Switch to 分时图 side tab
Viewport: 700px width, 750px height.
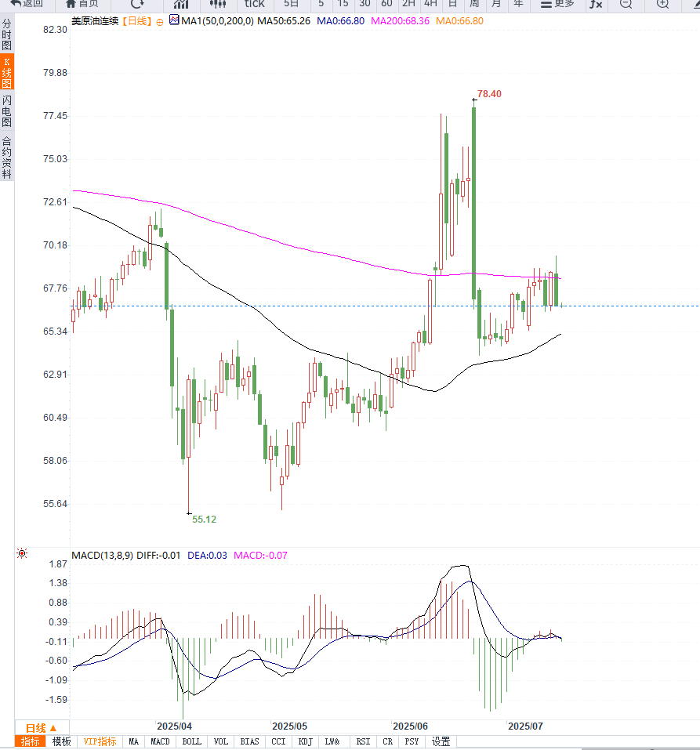(7, 35)
